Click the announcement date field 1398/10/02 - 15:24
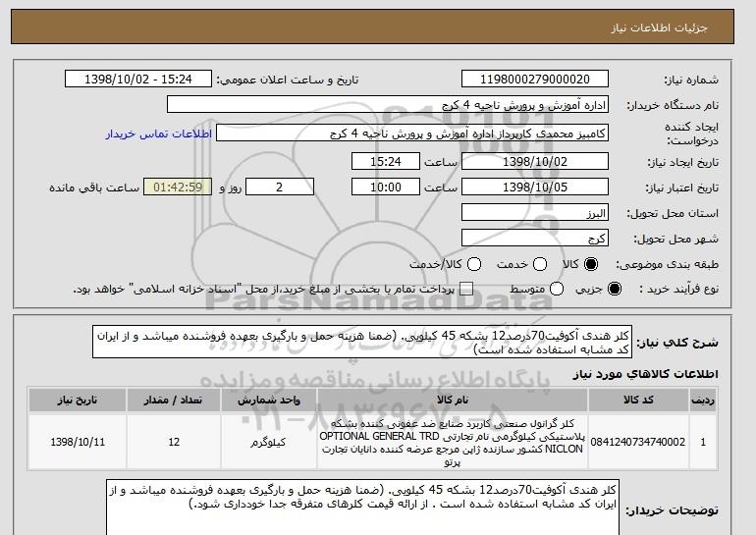Screen dimensions: 756x535 tap(138, 80)
